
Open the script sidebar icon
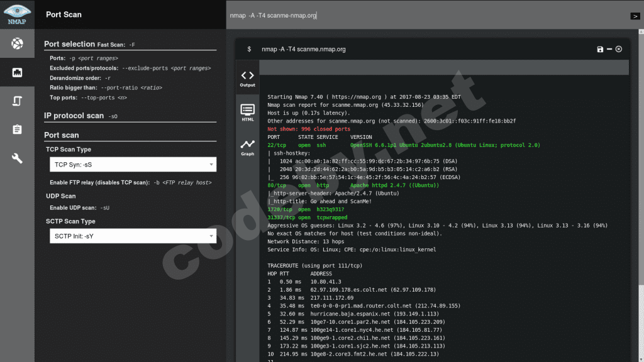click(x=17, y=101)
